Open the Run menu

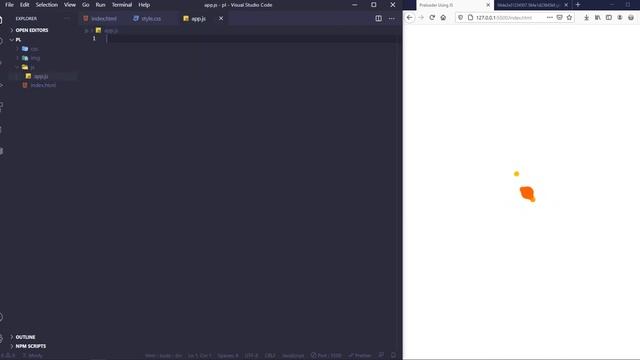pos(100,5)
